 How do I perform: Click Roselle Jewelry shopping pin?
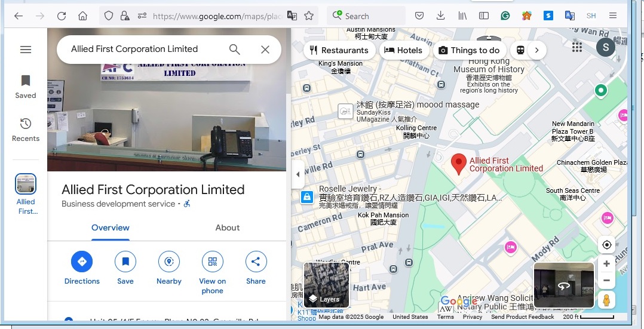tap(307, 197)
